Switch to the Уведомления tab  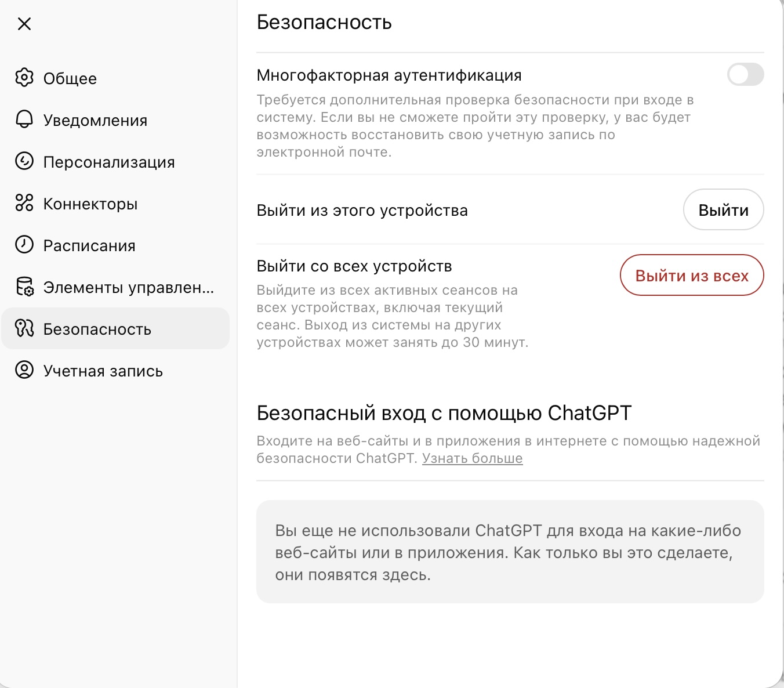coord(95,120)
